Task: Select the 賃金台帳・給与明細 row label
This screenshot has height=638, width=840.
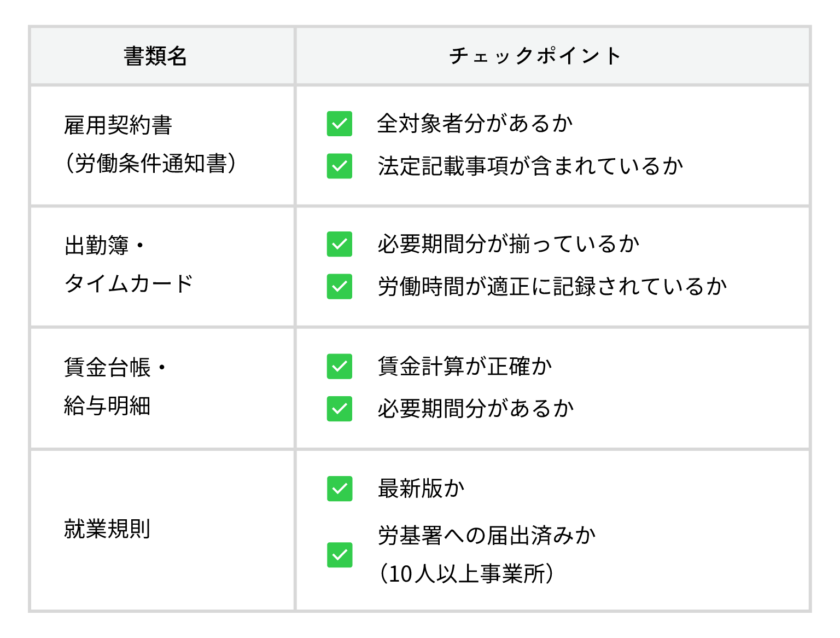Action: tap(115, 386)
